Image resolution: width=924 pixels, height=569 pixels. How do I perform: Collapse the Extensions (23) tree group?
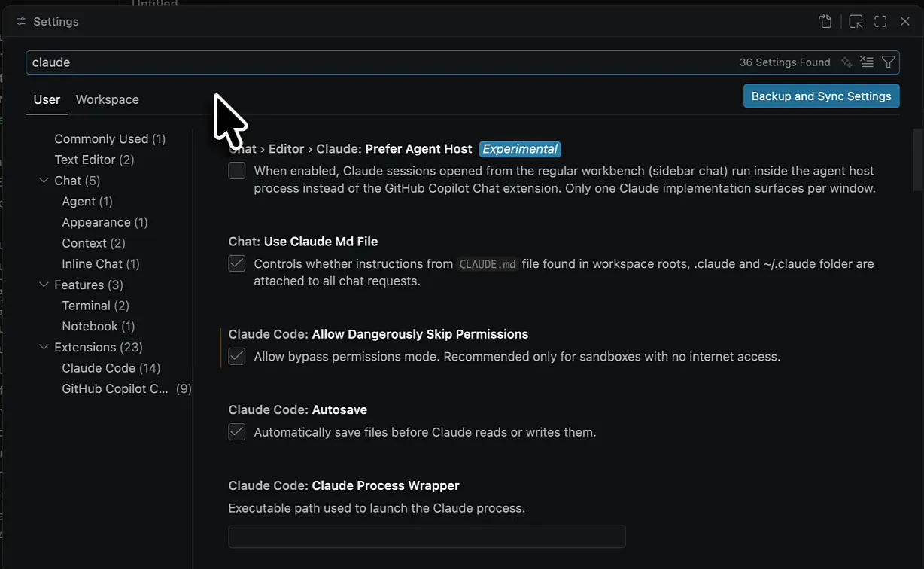click(44, 347)
